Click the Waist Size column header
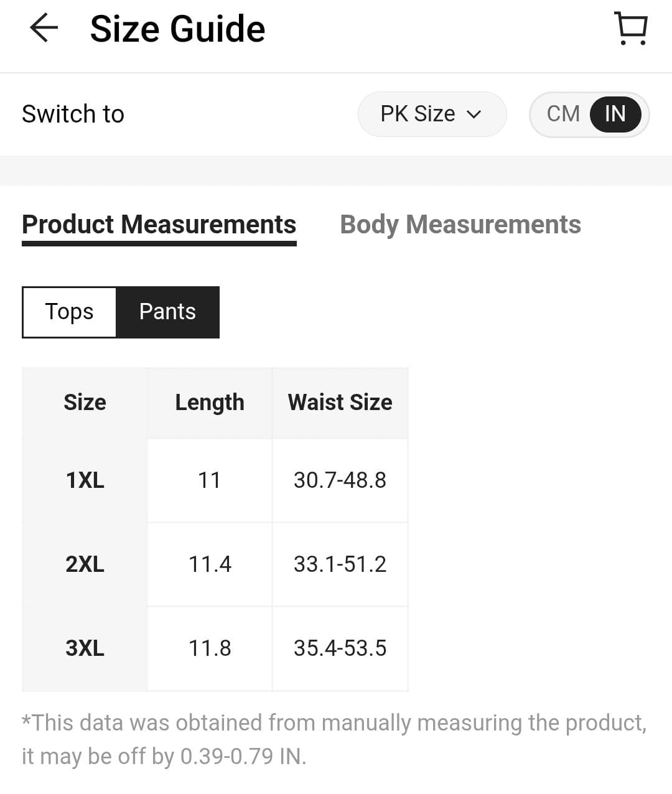 340,403
